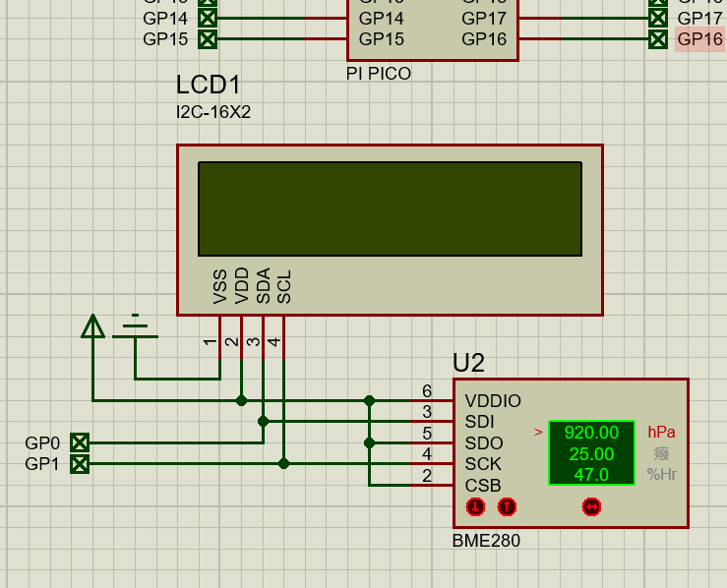Screen dimensions: 727x588
Task: Click the VDD pin label on LCD1
Action: tap(242, 285)
